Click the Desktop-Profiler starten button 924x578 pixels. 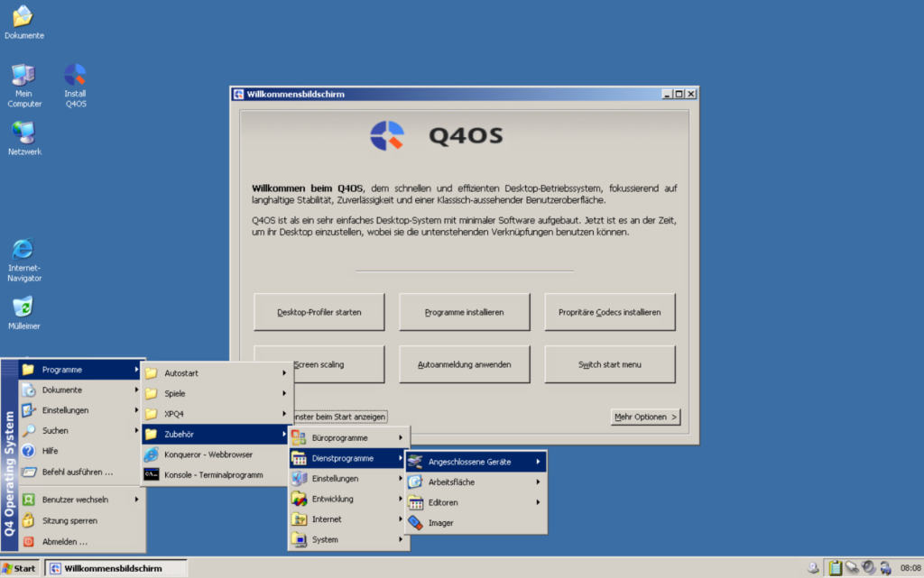coord(320,311)
